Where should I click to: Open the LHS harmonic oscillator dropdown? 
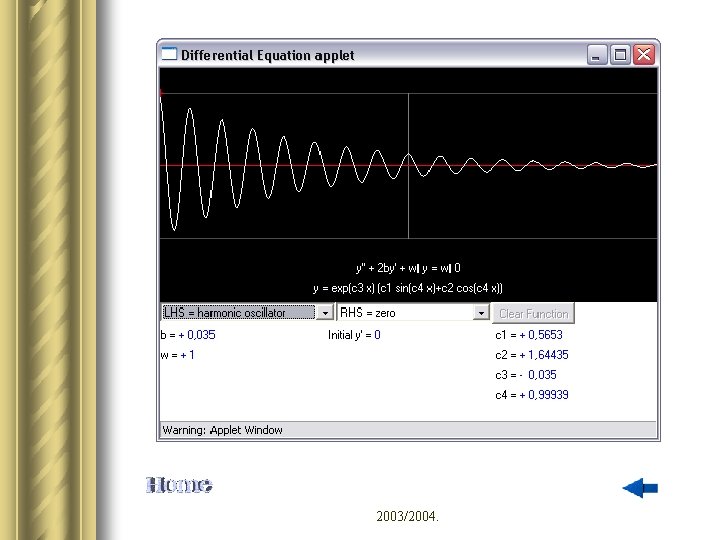click(248, 313)
